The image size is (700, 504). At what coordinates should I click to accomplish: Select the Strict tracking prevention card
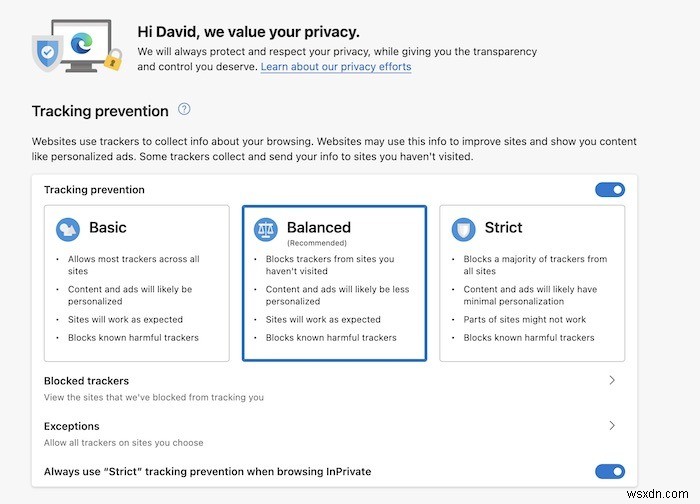pyautogui.click(x=532, y=283)
